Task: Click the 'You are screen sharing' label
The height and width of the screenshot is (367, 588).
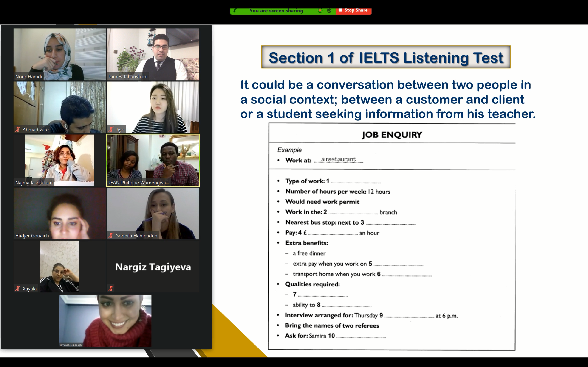Action: pos(276,11)
